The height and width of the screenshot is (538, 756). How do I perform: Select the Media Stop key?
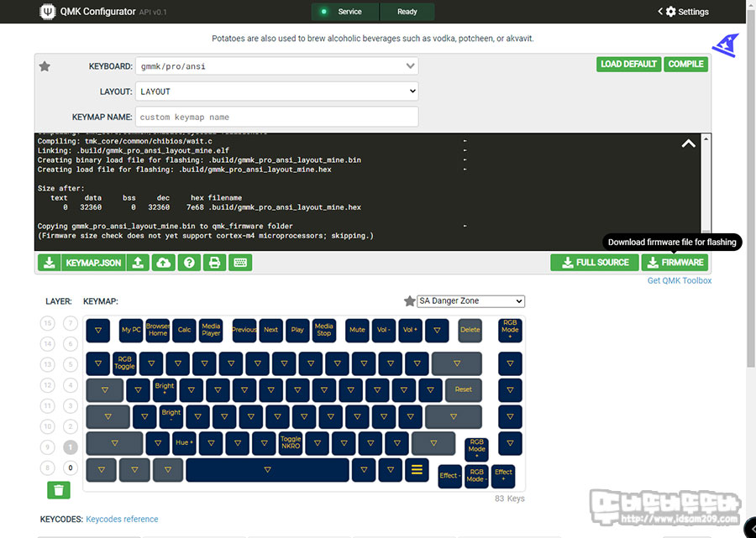(324, 330)
